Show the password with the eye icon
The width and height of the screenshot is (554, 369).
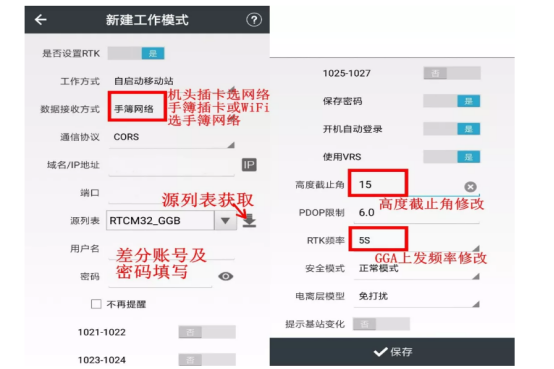point(226,276)
